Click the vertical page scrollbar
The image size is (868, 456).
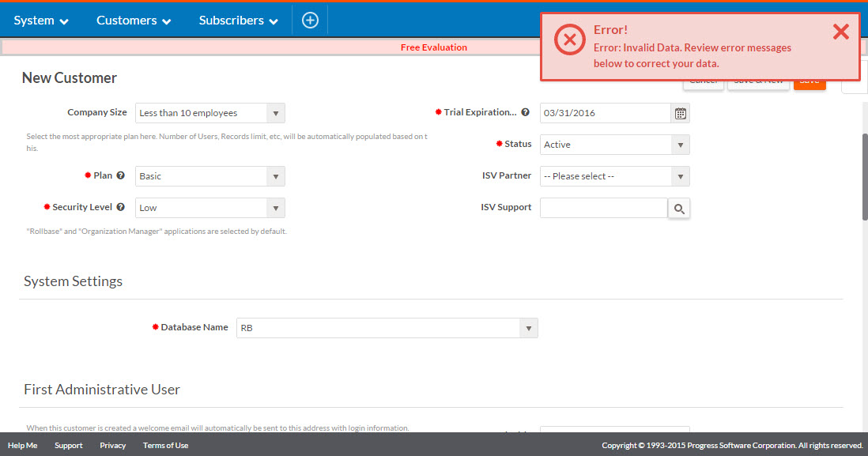(865, 177)
